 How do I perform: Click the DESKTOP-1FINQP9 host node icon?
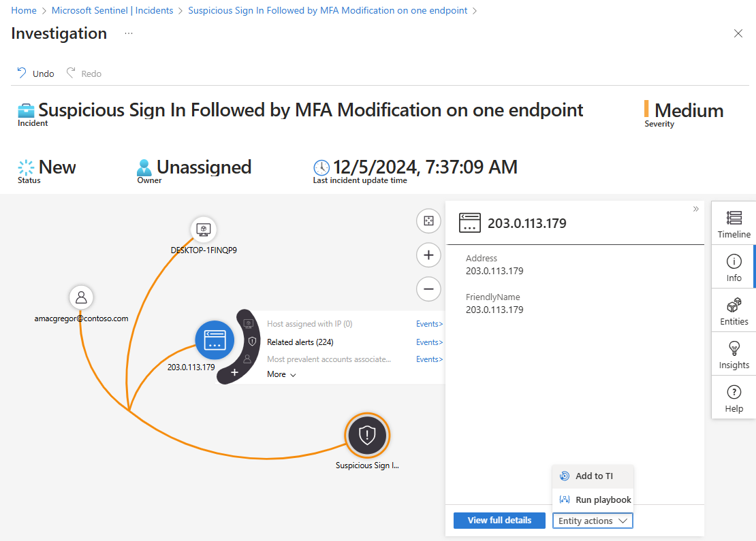(202, 229)
